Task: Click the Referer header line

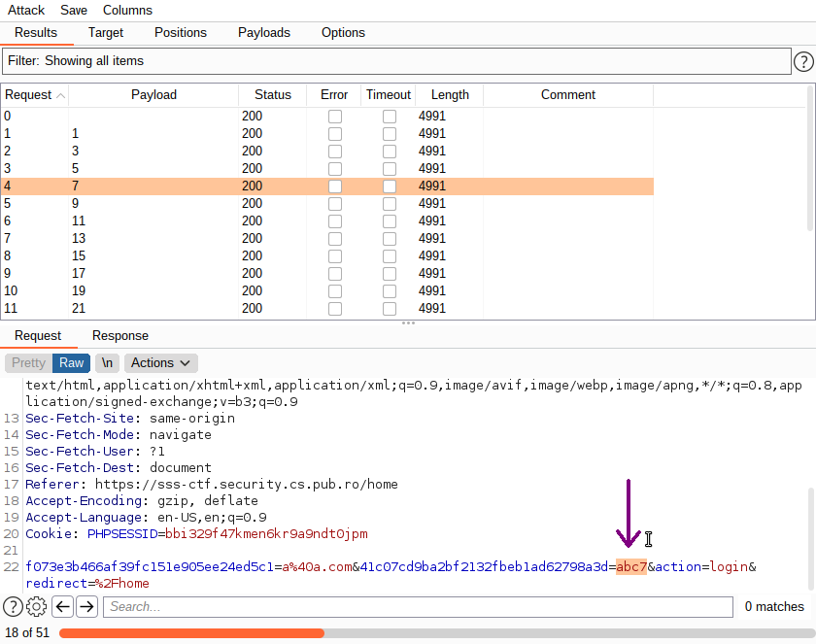Action: point(212,485)
